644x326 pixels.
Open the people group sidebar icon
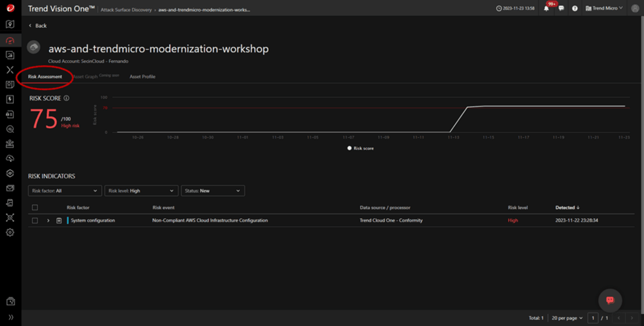click(11, 144)
